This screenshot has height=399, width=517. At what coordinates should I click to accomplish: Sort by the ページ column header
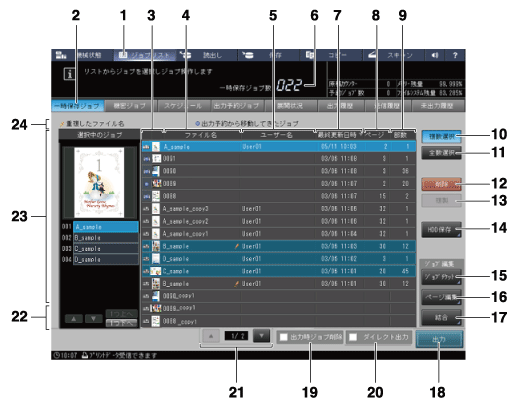377,135
